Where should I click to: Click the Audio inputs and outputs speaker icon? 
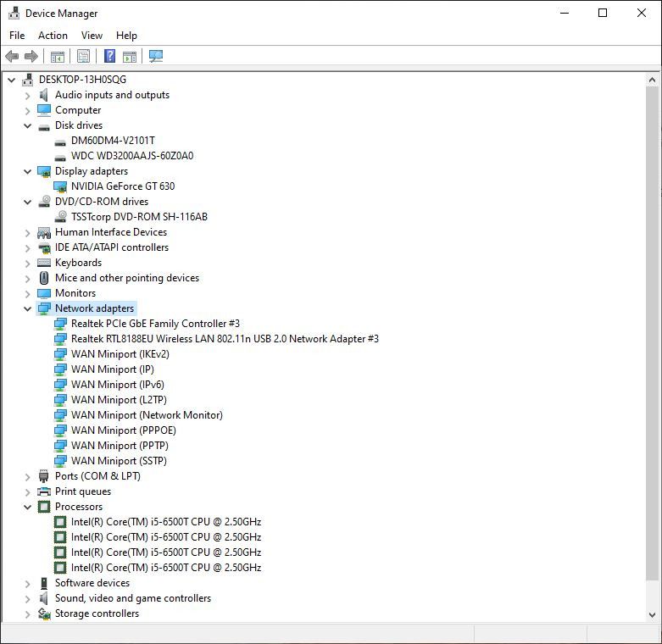(x=44, y=95)
